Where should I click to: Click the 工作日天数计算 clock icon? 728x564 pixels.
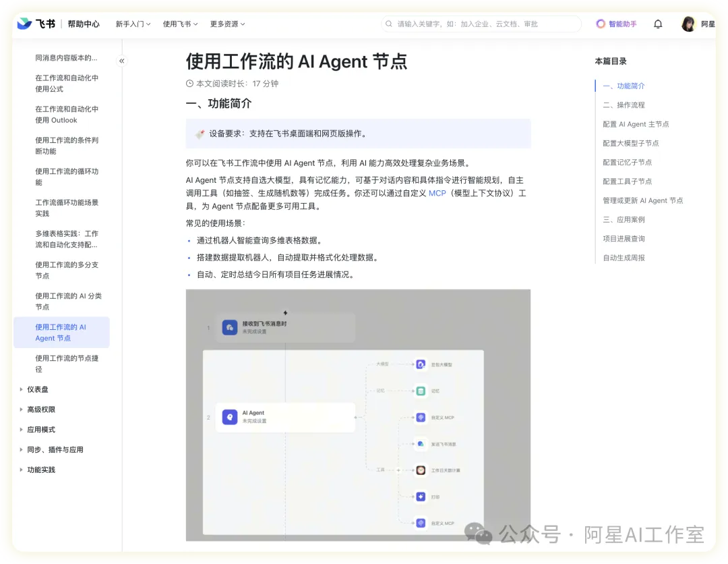tap(421, 470)
